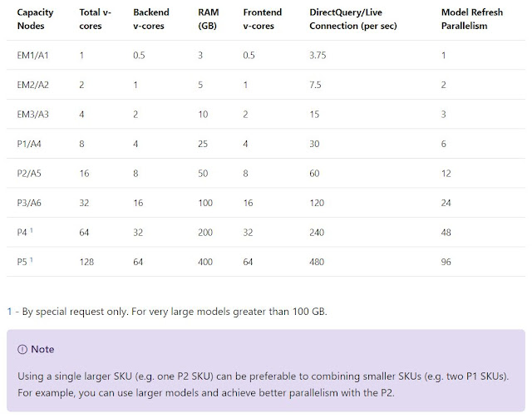The width and height of the screenshot is (532, 418).
Task: Click the 480 DirectQuery value in P5 row
Action: pos(318,262)
